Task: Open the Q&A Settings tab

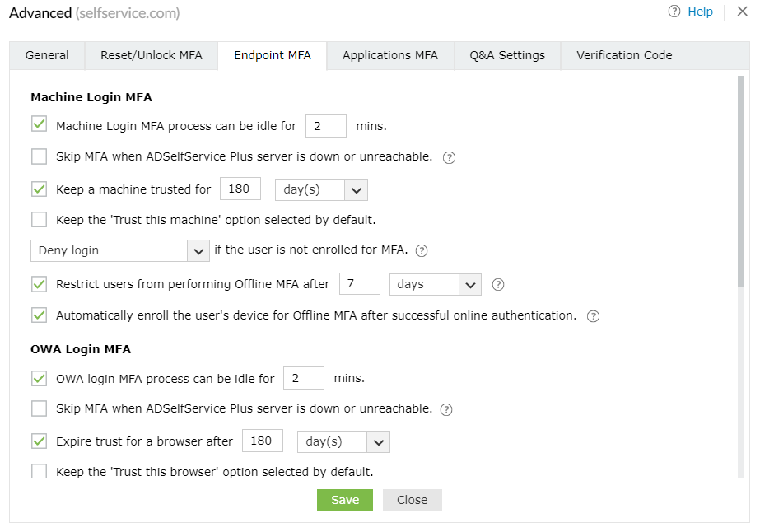Action: [x=507, y=55]
